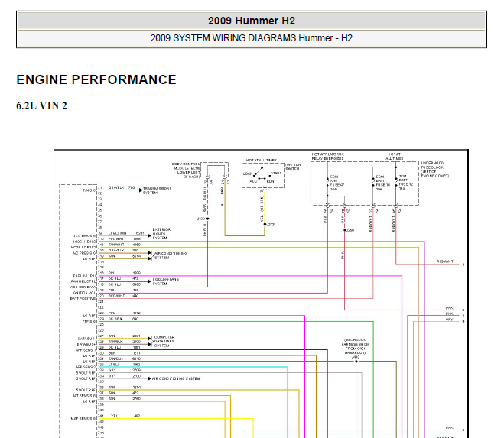Click the "DK GRN" wire label at pin 24
Image resolution: width=504 pixels, height=438 pixels.
pos(115,319)
